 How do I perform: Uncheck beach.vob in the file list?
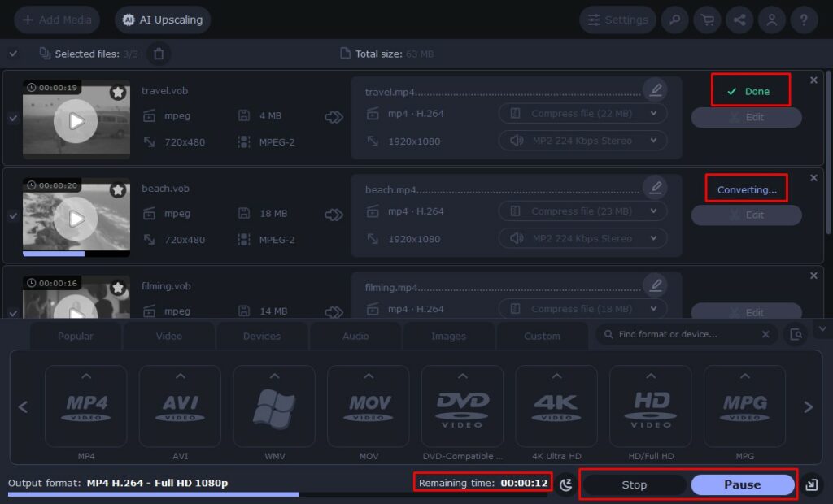pos(12,215)
